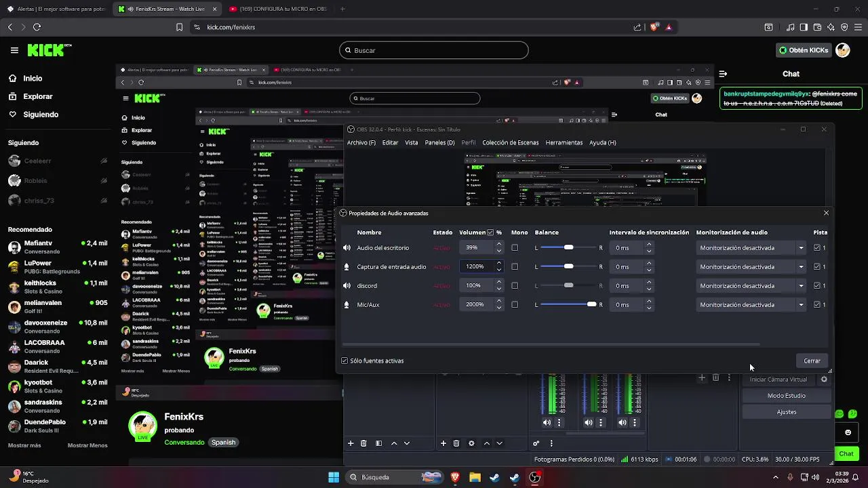
Task: Open OBS Studio taskbar icon
Action: click(x=534, y=477)
